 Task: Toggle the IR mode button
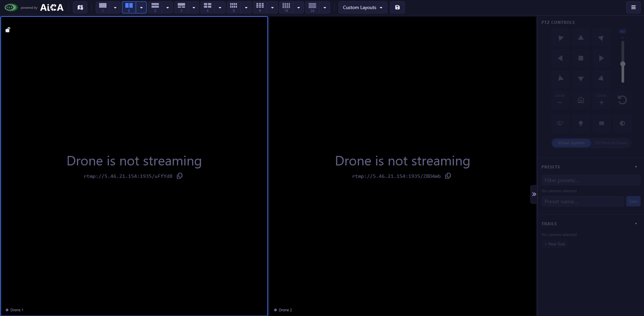[601, 123]
